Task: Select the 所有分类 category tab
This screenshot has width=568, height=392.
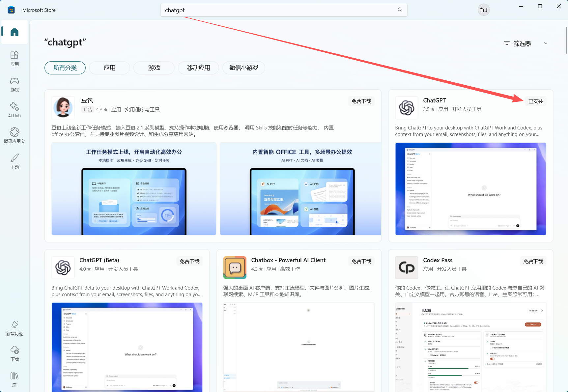Action: click(65, 68)
